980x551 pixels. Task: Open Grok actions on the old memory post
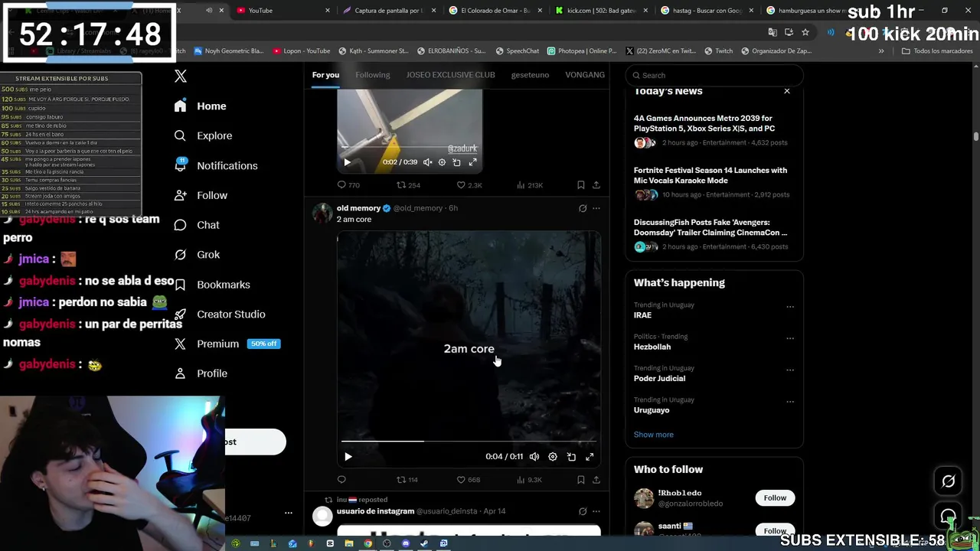583,208
